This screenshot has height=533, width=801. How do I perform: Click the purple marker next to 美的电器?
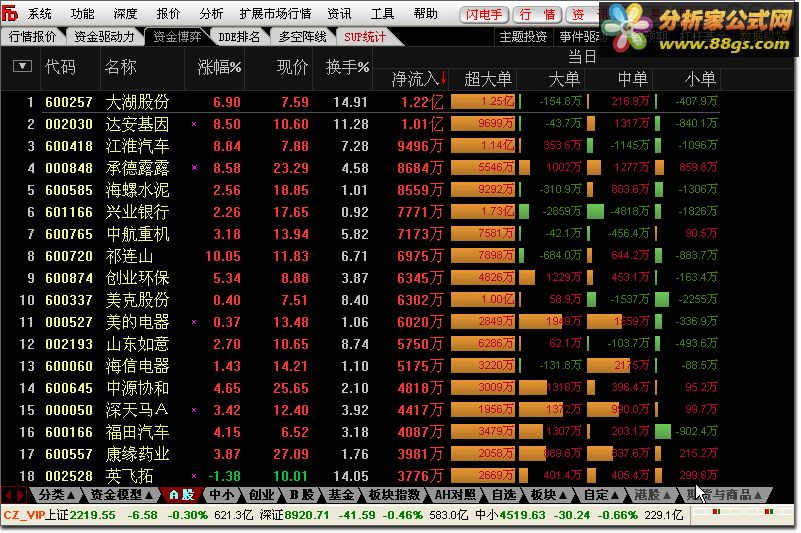[x=194, y=322]
